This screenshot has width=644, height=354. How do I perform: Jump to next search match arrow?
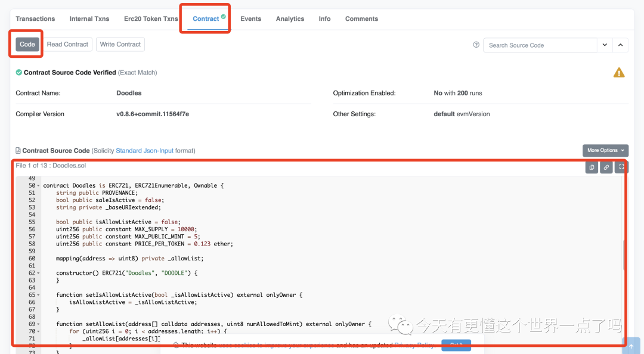(605, 45)
